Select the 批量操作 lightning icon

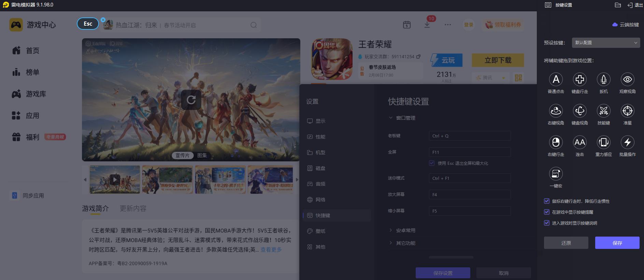point(627,142)
